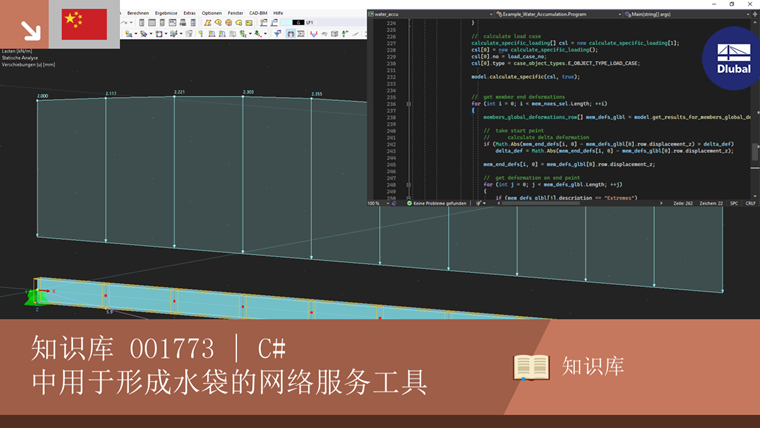The image size is (760, 428).
Task: Click the 2.221 load value label
Action: coord(179,92)
